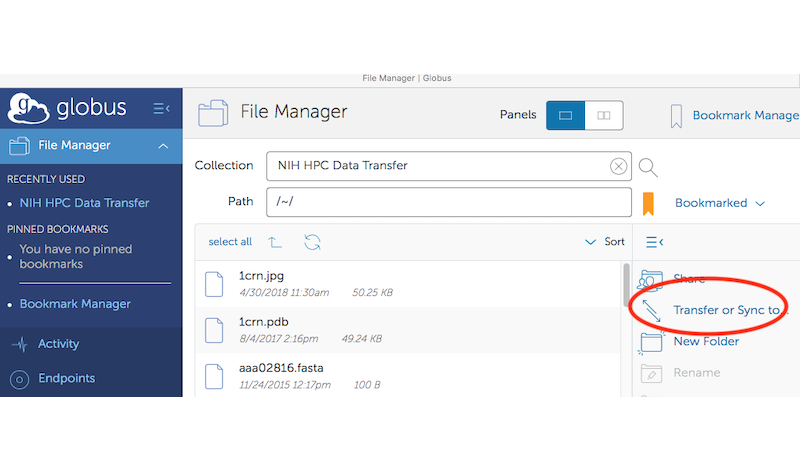This screenshot has width=800, height=470.
Task: Open the NIH HPC Data Transfer recent link
Action: pyautogui.click(x=84, y=203)
